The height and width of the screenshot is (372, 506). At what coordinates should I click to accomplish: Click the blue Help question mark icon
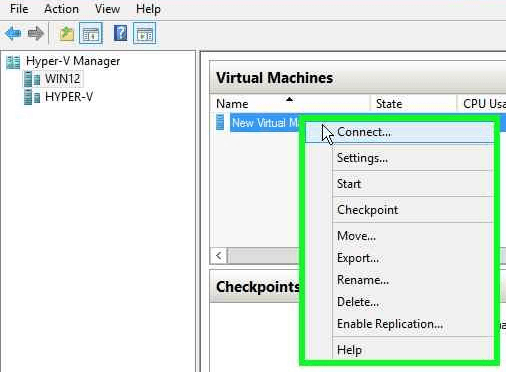120,33
